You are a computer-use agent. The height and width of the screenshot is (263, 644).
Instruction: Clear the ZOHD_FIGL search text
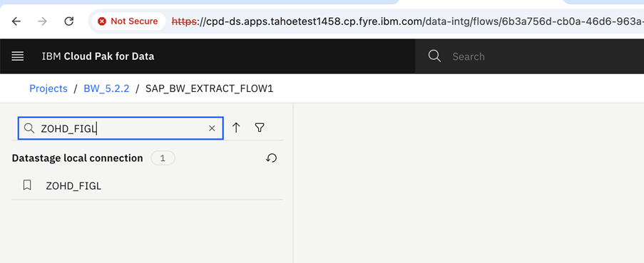(212, 128)
